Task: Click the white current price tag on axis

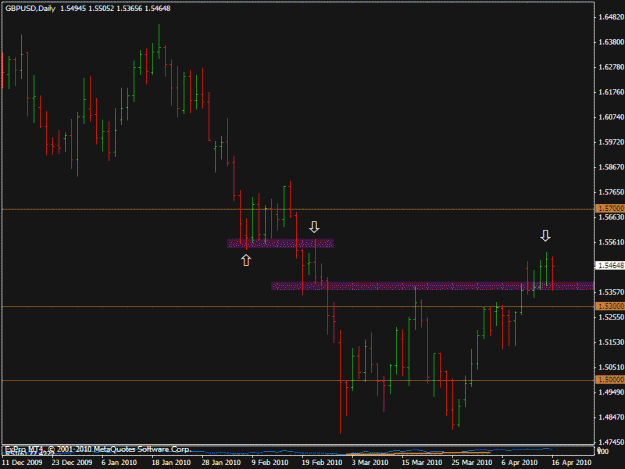Action: pyautogui.click(x=610, y=265)
